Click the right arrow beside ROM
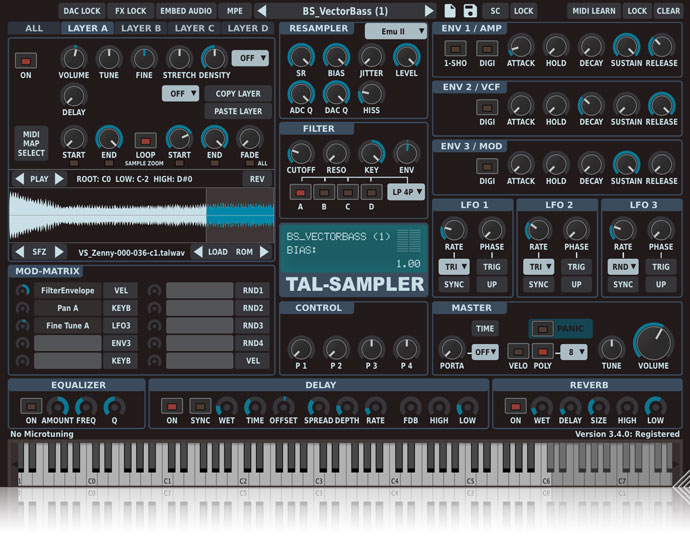This screenshot has height=537, width=690. (264, 252)
